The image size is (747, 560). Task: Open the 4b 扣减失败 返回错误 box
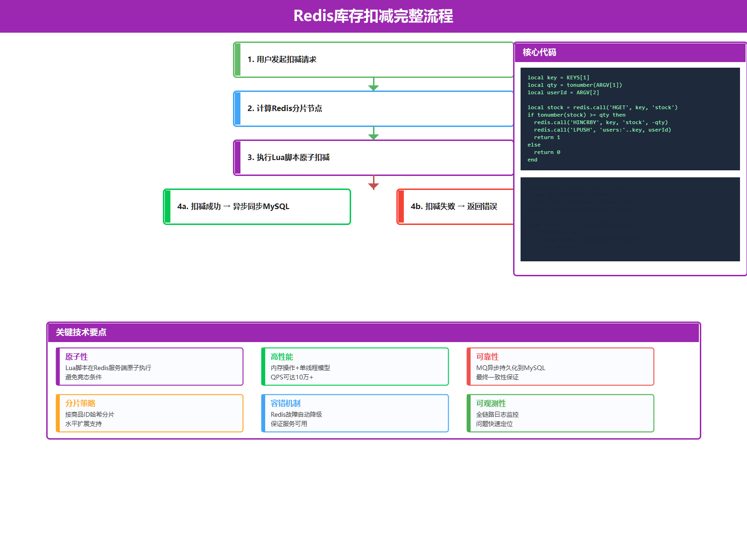click(455, 207)
